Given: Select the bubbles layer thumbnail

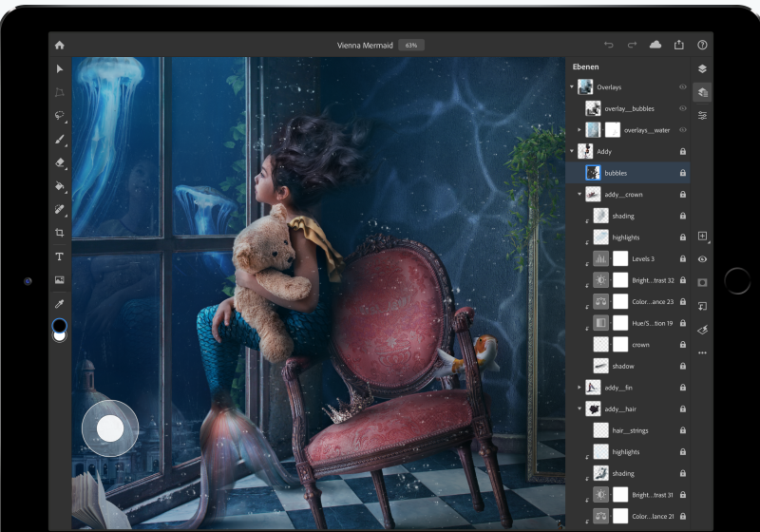Looking at the screenshot, I should [593, 173].
